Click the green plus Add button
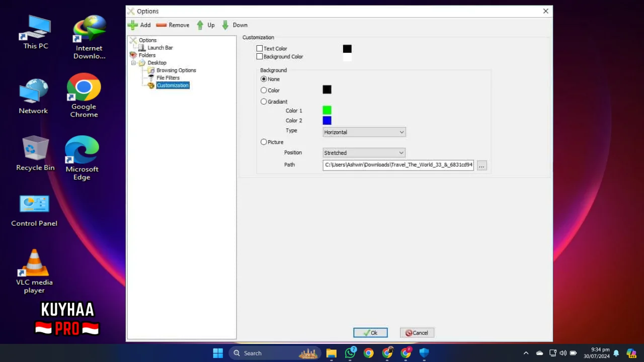 (139, 25)
